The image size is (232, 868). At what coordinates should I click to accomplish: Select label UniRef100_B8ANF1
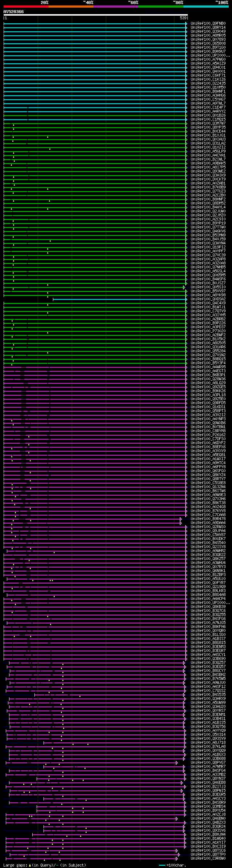[x=208, y=92]
